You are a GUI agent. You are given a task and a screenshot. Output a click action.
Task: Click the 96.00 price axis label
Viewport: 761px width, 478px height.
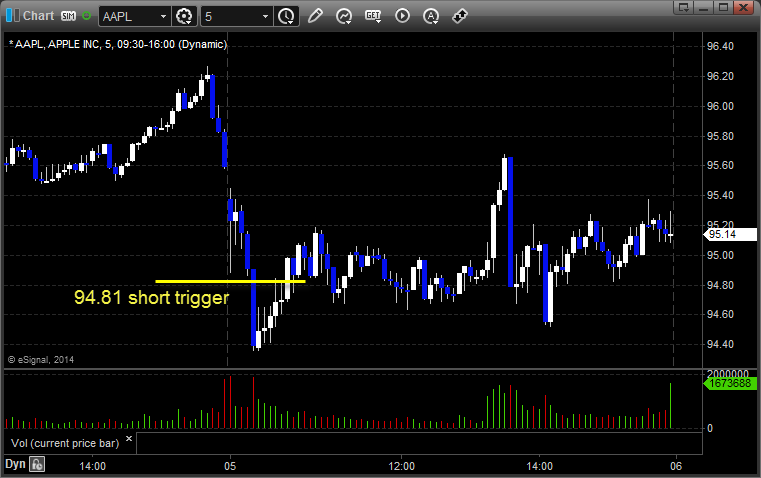tap(720, 106)
